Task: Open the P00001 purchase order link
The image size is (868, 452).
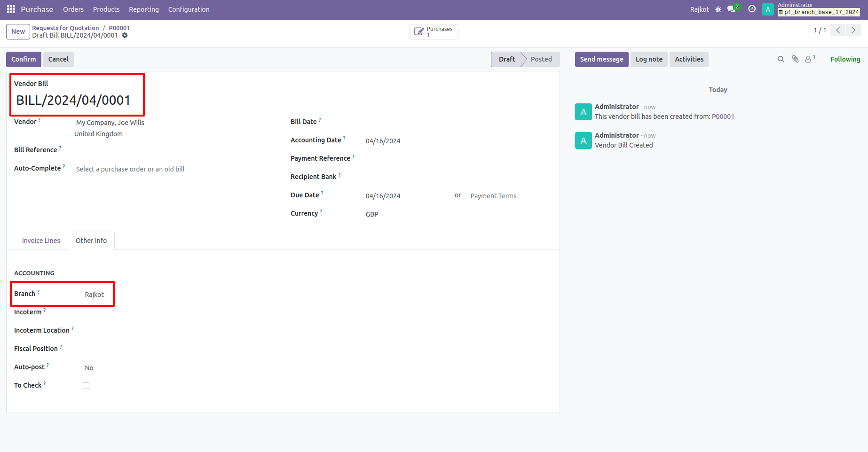Action: pos(119,28)
